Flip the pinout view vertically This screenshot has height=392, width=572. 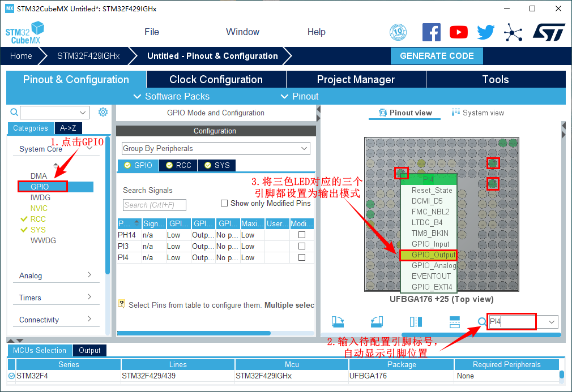(x=455, y=322)
